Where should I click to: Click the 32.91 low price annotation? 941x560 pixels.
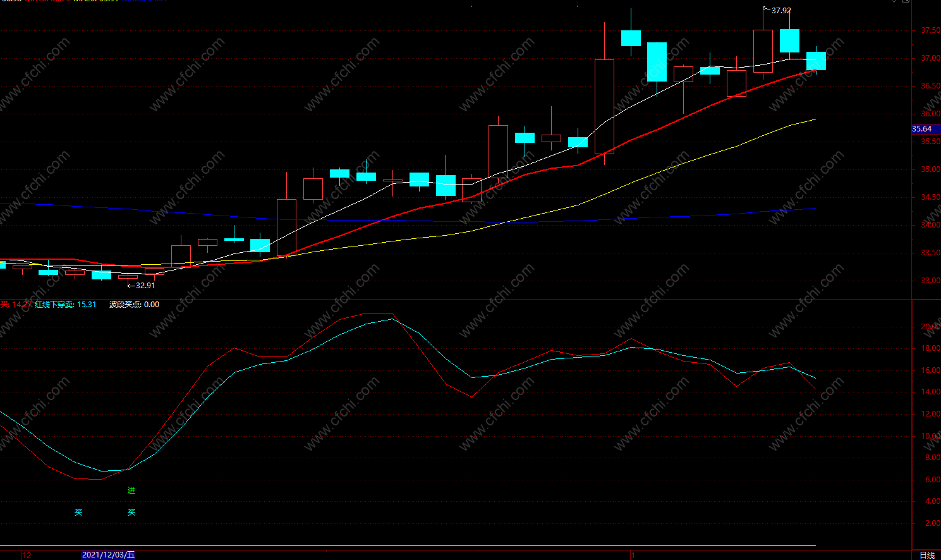(145, 286)
